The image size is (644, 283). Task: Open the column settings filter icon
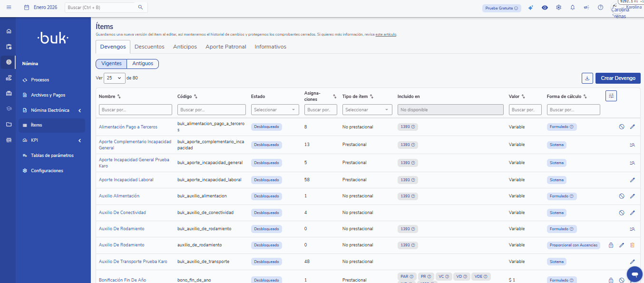611,96
